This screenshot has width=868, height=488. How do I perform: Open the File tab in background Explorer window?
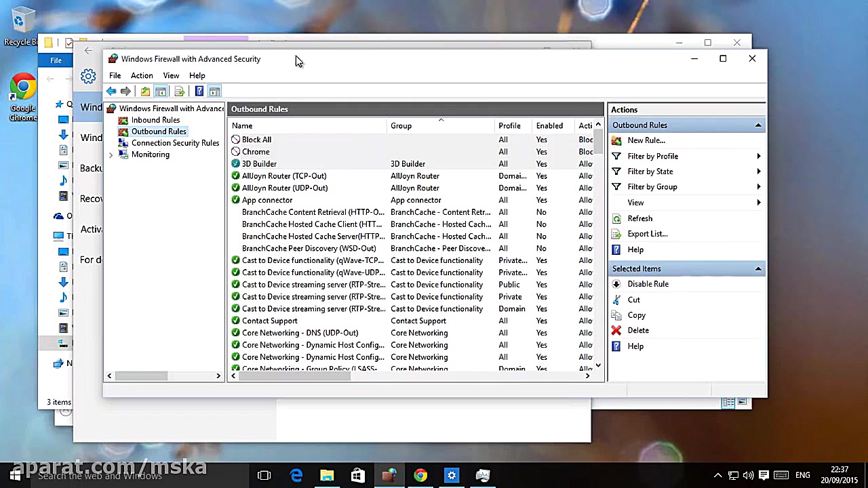click(x=56, y=60)
